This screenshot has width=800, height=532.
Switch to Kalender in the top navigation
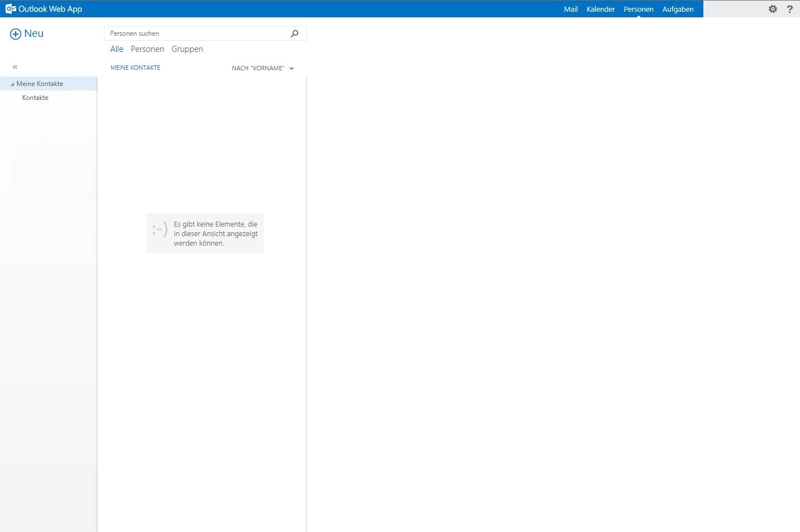[x=601, y=9]
